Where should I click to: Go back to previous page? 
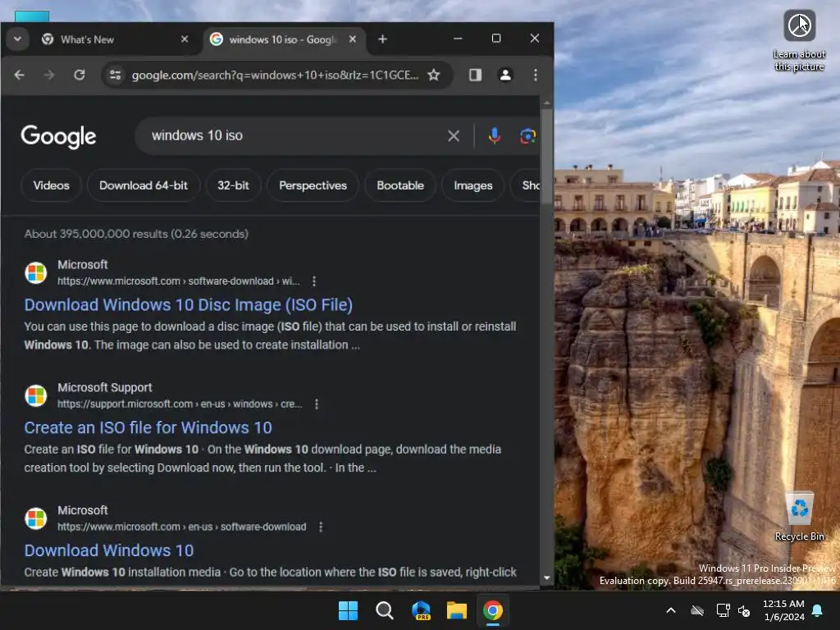[20, 75]
